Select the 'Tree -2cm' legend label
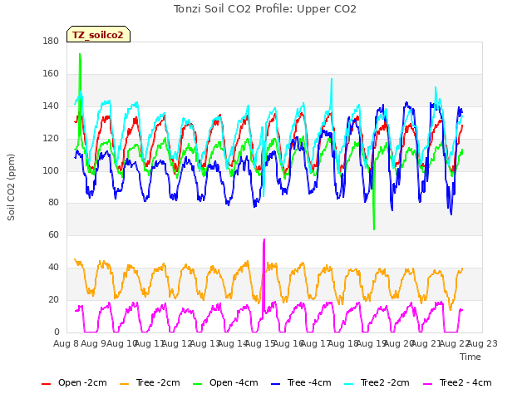532x399 pixels. pos(158,382)
